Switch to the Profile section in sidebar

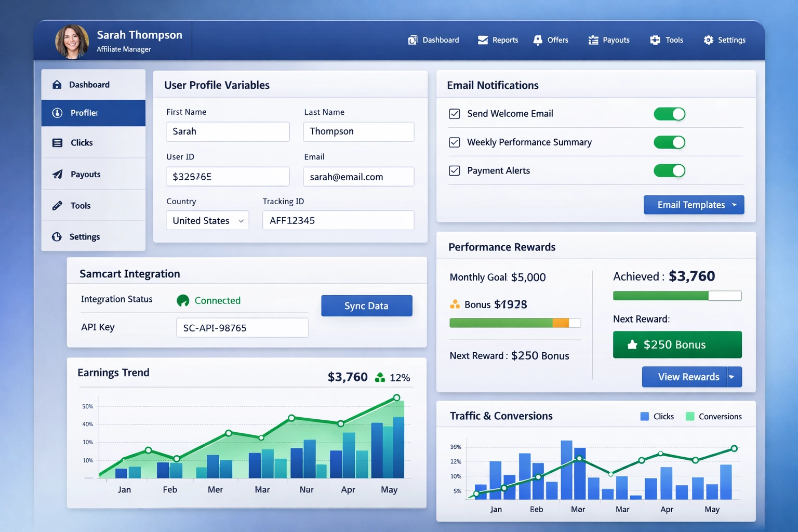(58, 113)
